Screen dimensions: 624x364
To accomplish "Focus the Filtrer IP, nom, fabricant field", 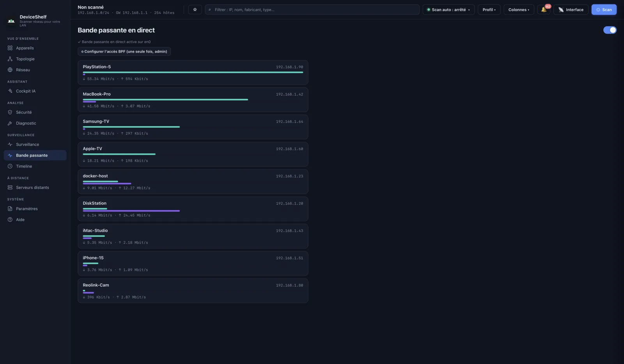I will (x=312, y=10).
